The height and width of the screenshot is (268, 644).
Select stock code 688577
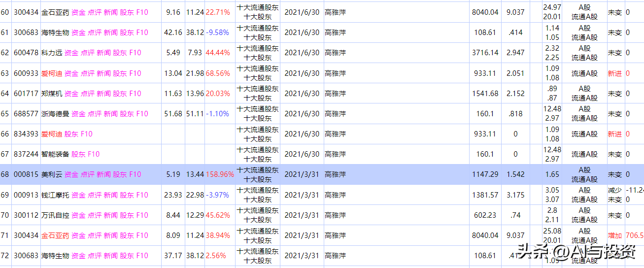pyautogui.click(x=26, y=113)
